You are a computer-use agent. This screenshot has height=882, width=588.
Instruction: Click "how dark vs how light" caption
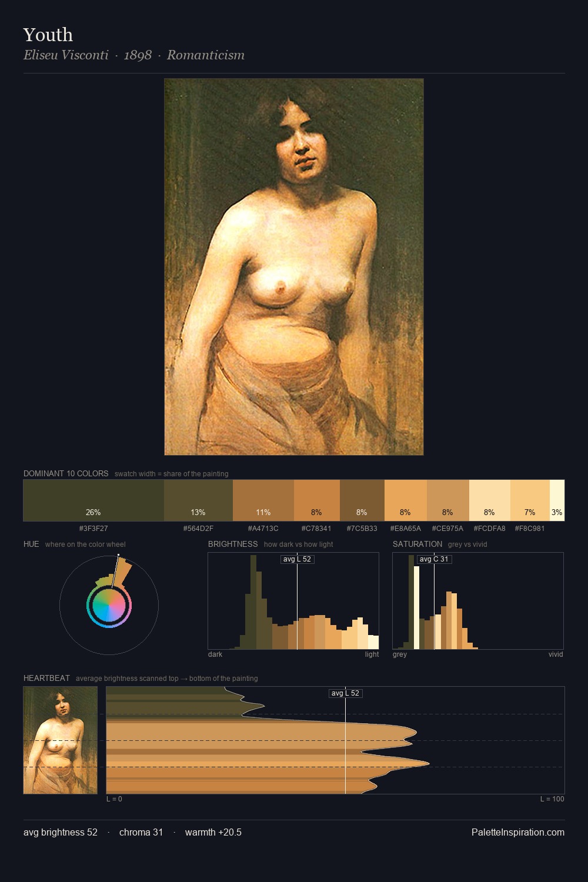pyautogui.click(x=299, y=544)
